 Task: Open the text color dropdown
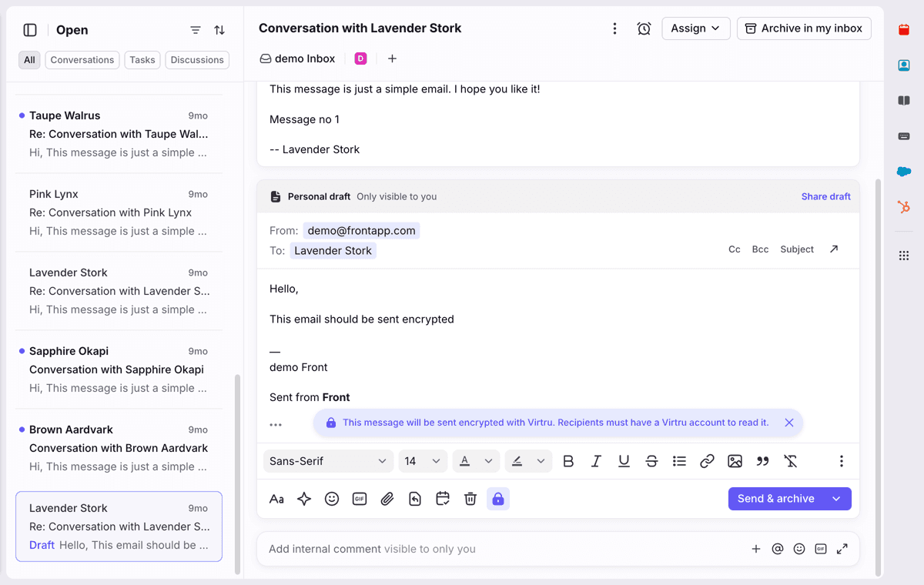point(476,461)
